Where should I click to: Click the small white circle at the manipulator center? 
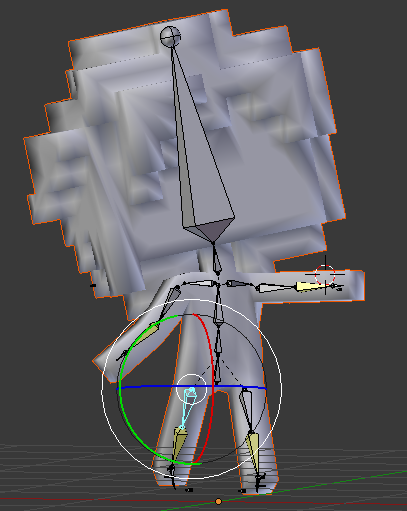[x=191, y=389]
